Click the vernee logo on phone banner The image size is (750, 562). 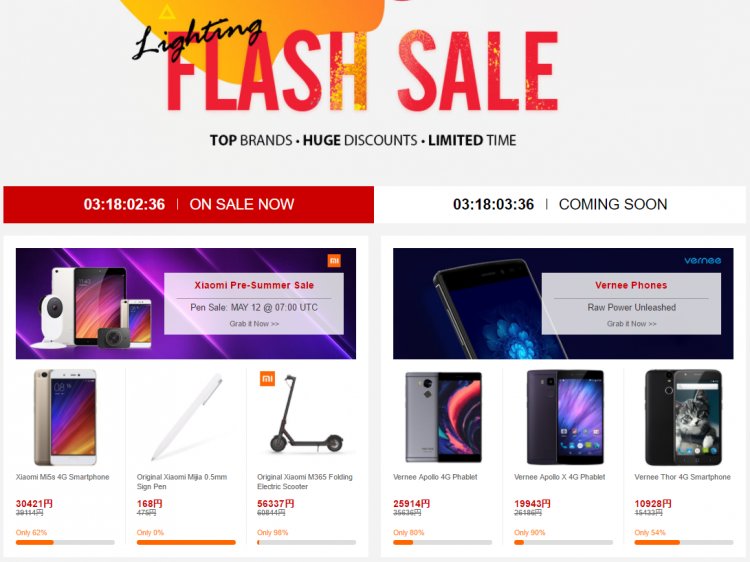(702, 261)
